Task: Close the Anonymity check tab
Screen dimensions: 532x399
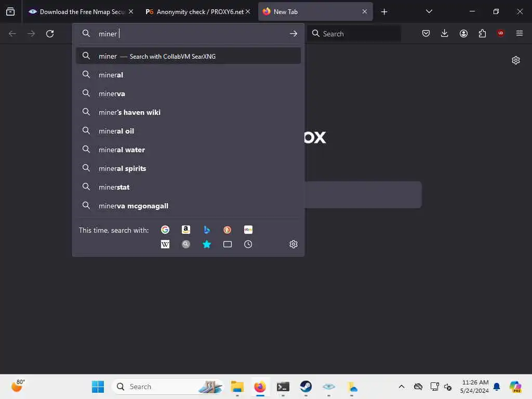Action: (248, 11)
